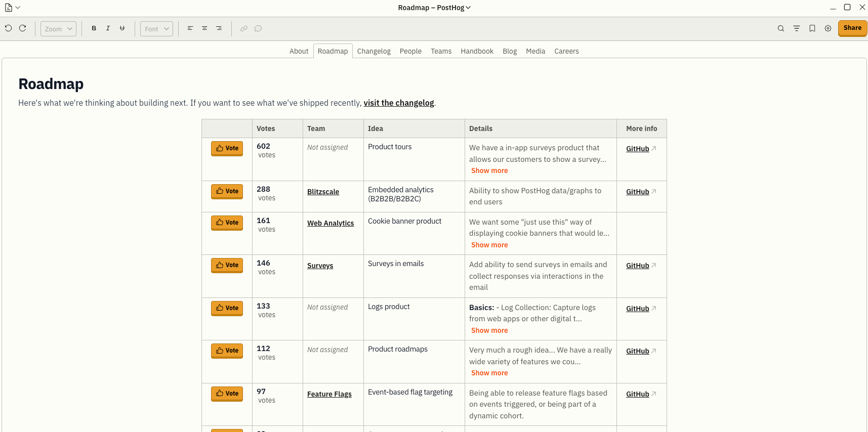Image resolution: width=868 pixels, height=432 pixels.
Task: Click the Roadmap page heading
Action: (x=51, y=83)
